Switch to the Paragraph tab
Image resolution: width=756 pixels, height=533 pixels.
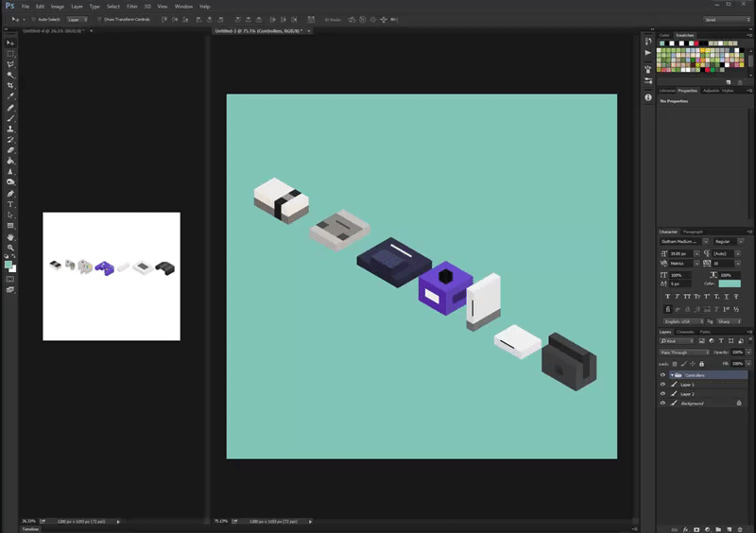point(693,232)
